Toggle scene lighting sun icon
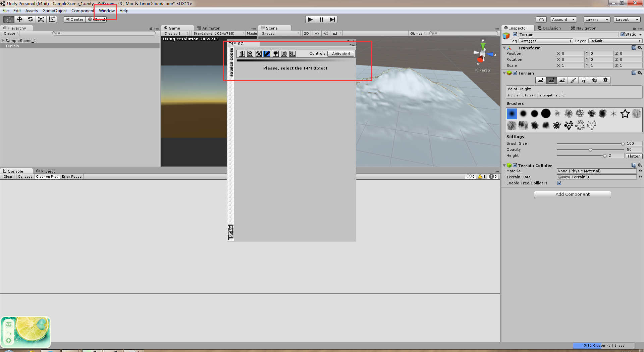 (x=317, y=34)
